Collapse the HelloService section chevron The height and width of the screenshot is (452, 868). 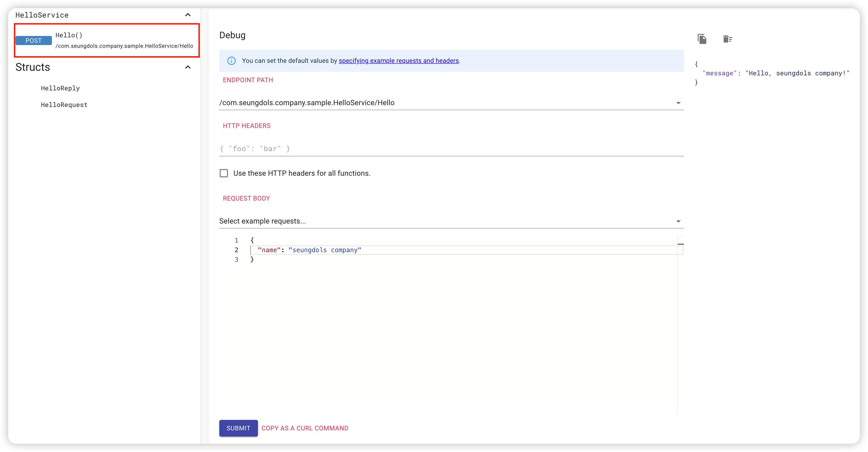click(188, 15)
